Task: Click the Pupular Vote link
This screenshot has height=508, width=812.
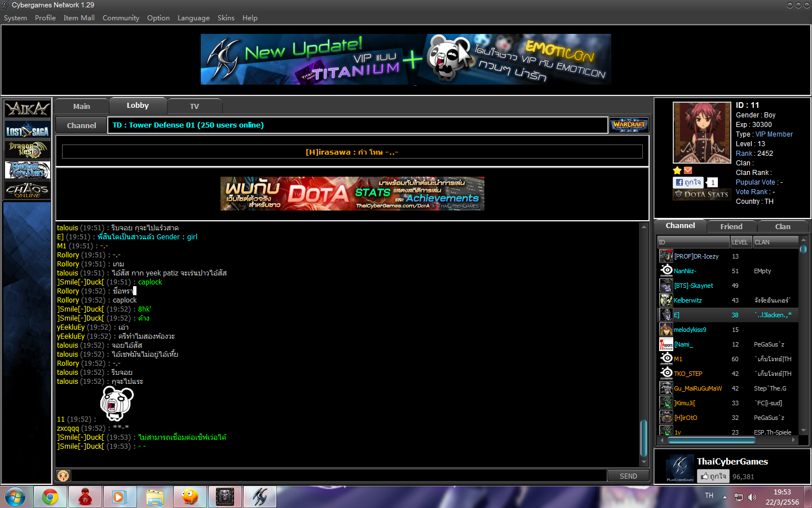Action: point(756,182)
